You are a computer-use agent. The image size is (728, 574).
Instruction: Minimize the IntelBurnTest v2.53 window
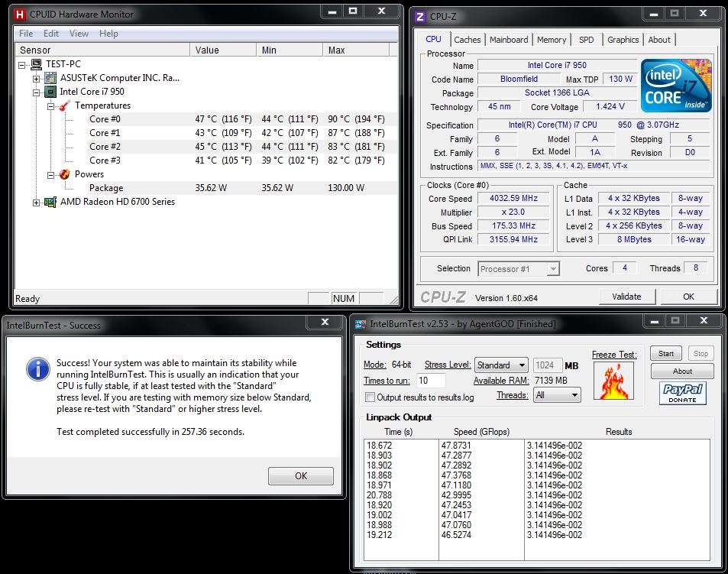(x=655, y=321)
